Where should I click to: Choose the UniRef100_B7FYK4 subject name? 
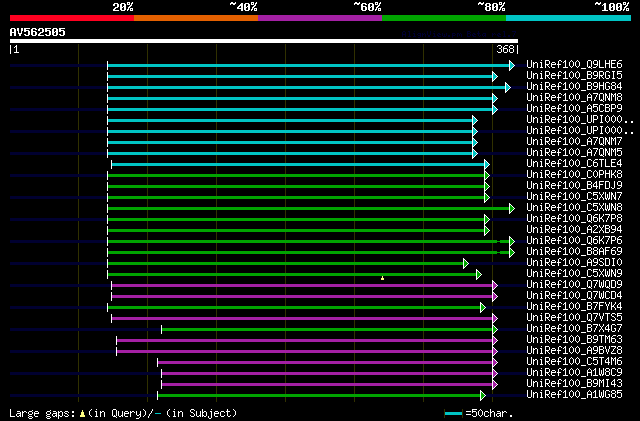574,307
